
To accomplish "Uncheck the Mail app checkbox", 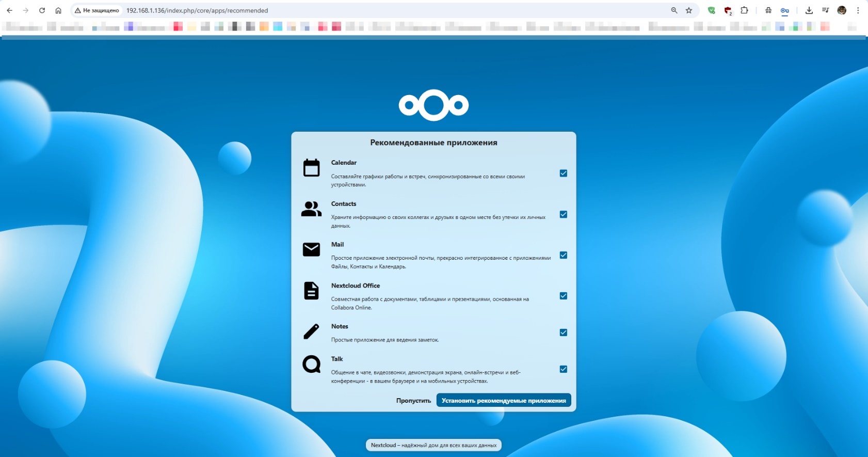I will coord(564,255).
